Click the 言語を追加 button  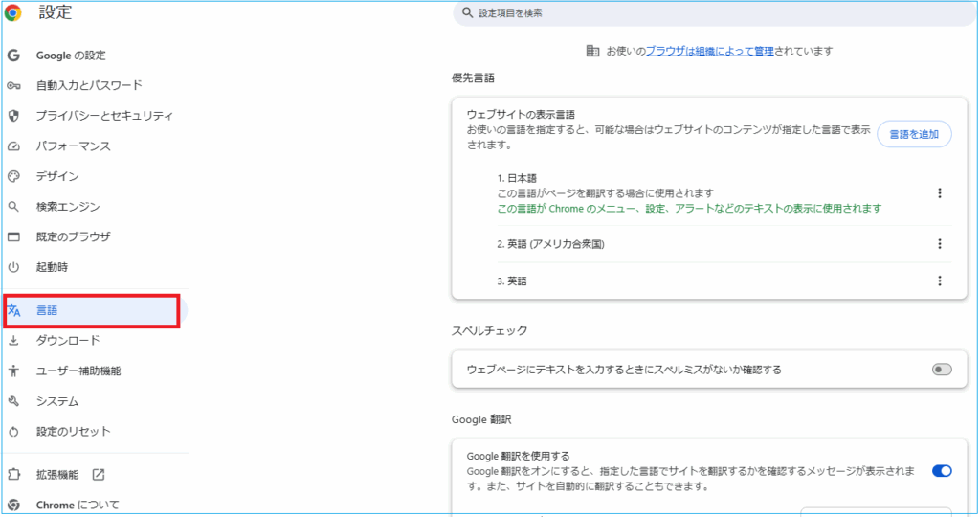tap(914, 134)
